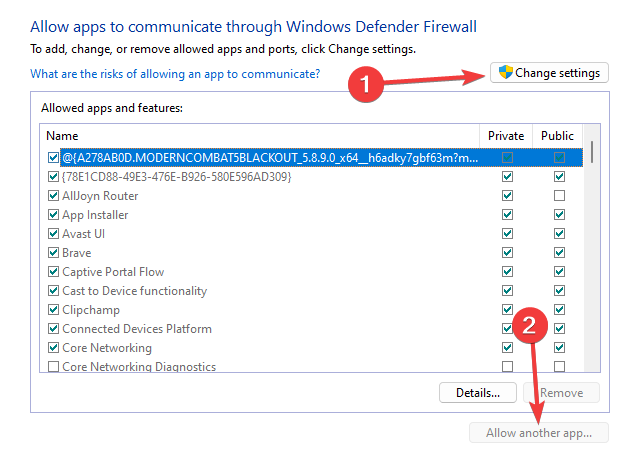
Task: Click the shield icon on Change settings
Action: tap(506, 73)
